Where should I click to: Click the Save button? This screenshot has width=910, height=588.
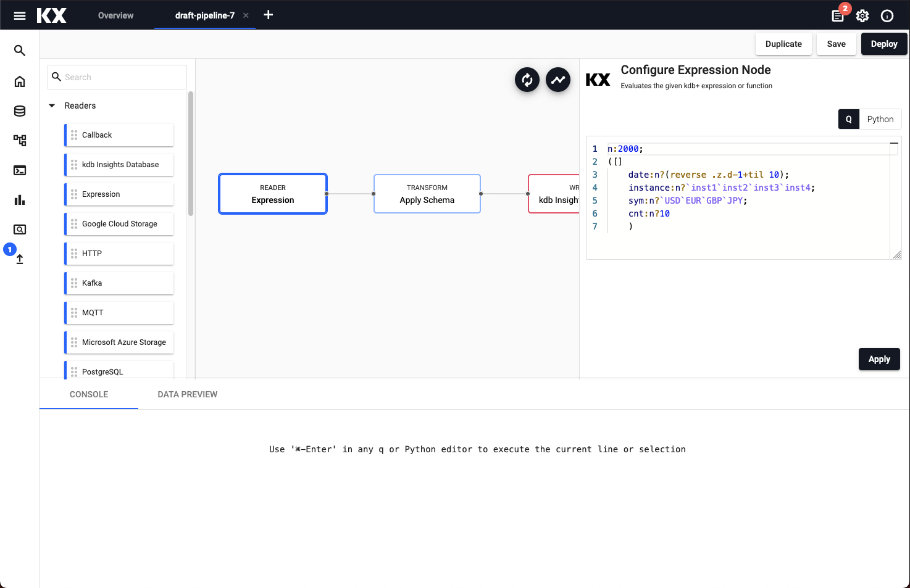837,44
